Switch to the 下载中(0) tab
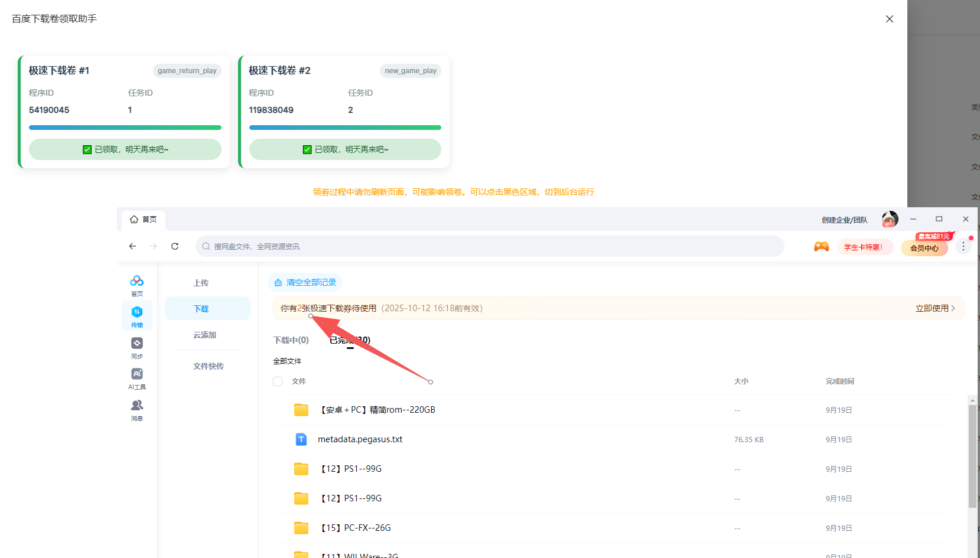This screenshot has height=558, width=980. [x=291, y=340]
